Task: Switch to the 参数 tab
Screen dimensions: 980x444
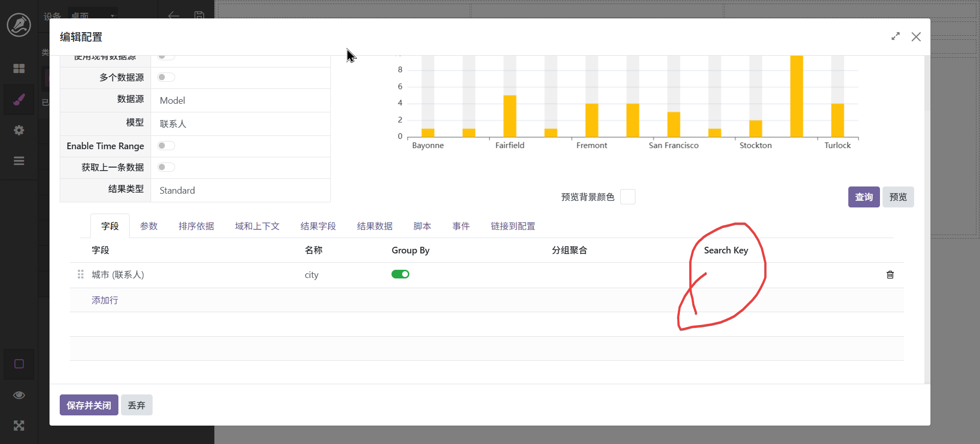Action: click(149, 226)
